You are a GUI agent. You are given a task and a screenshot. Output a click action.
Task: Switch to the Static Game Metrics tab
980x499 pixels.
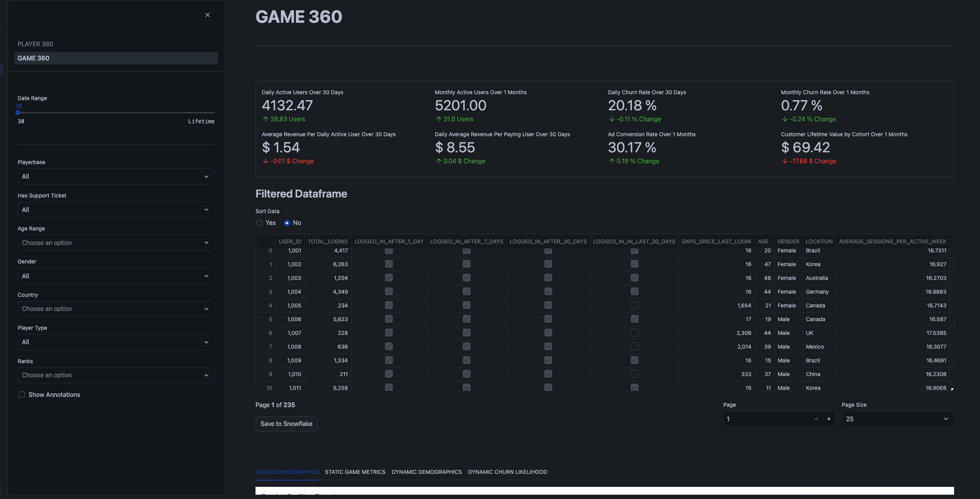pos(355,472)
